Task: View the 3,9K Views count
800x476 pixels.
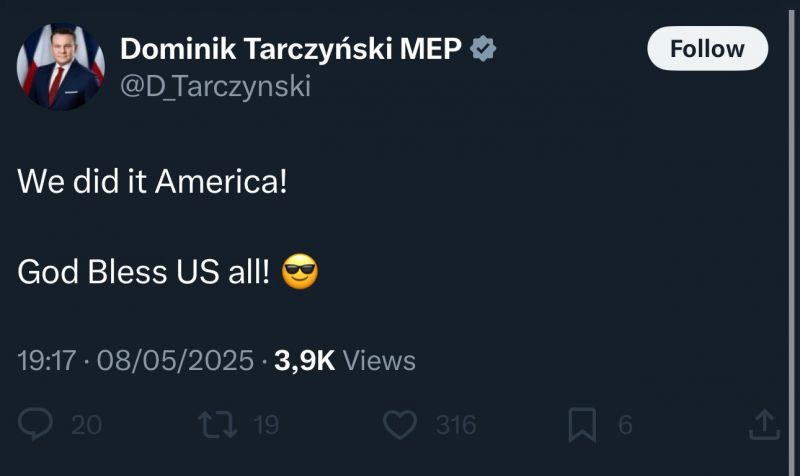Action: click(345, 361)
